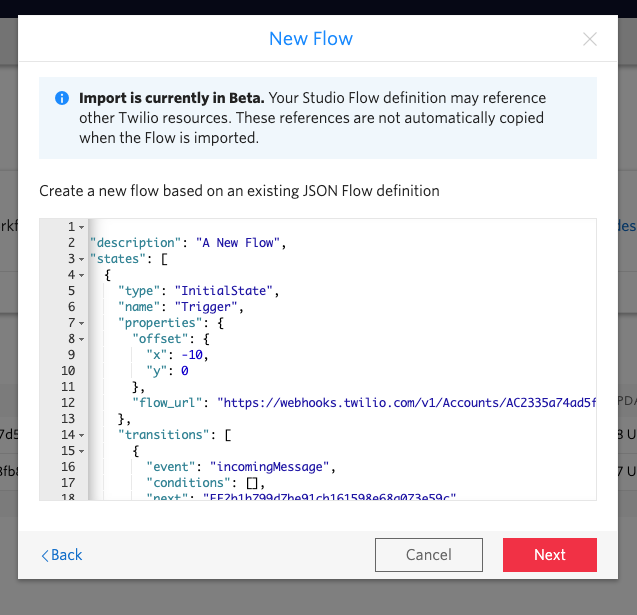Collapse the "properties" block fold arrow
The image size is (637, 615).
81,323
